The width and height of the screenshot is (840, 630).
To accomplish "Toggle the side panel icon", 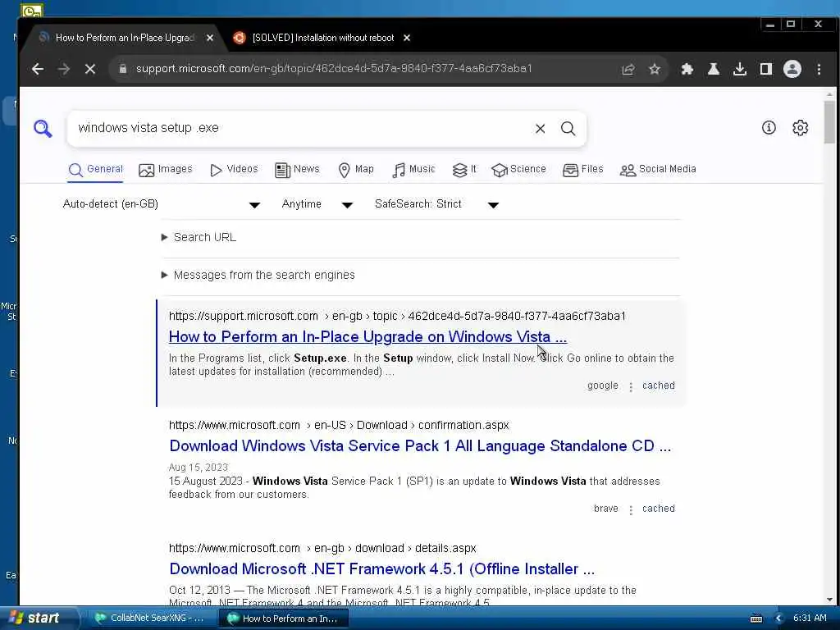I will point(766,69).
